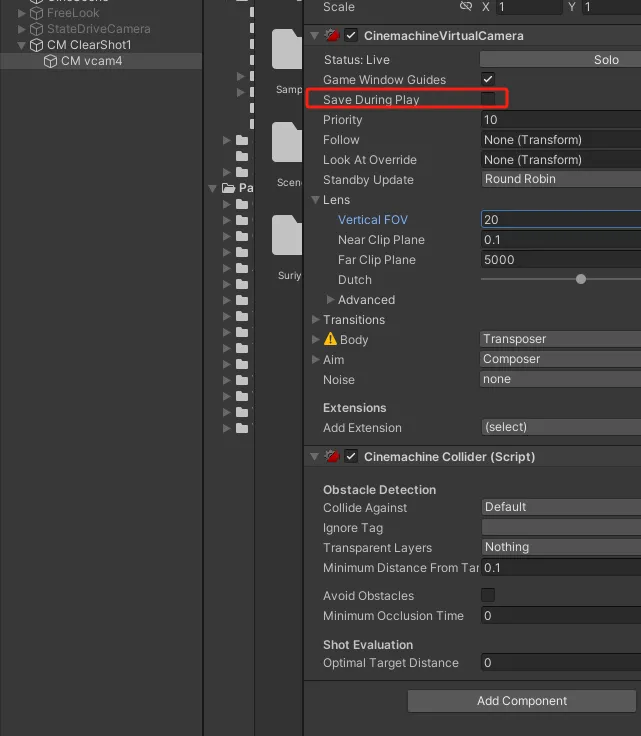This screenshot has height=736, width=641.
Task: Collapse the Cinemachine Collider component foldout
Action: point(315,457)
